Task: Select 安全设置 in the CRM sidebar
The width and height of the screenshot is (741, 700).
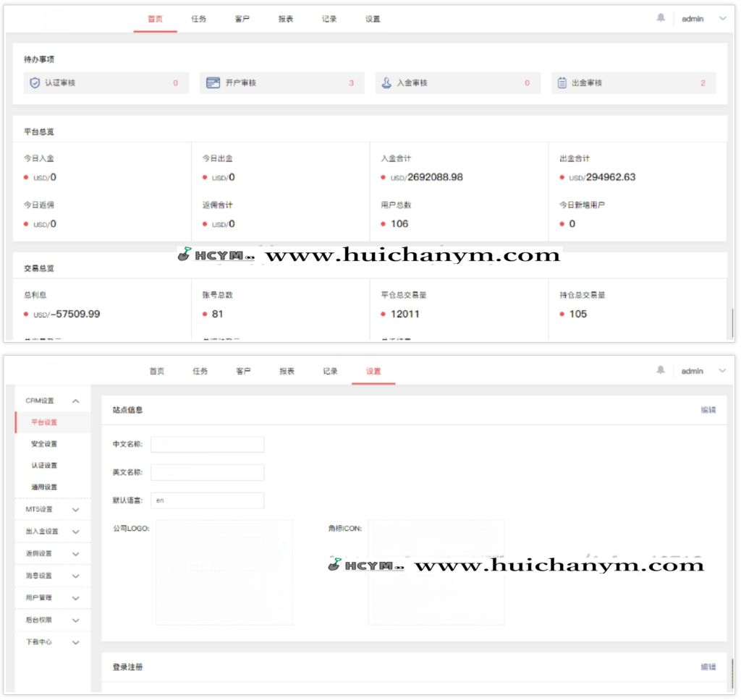Action: tap(44, 444)
